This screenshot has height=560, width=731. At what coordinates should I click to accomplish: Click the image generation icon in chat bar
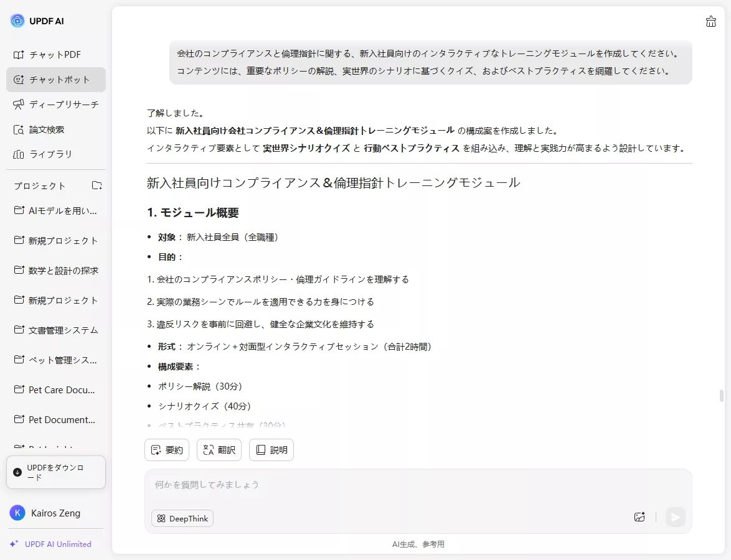point(639,517)
